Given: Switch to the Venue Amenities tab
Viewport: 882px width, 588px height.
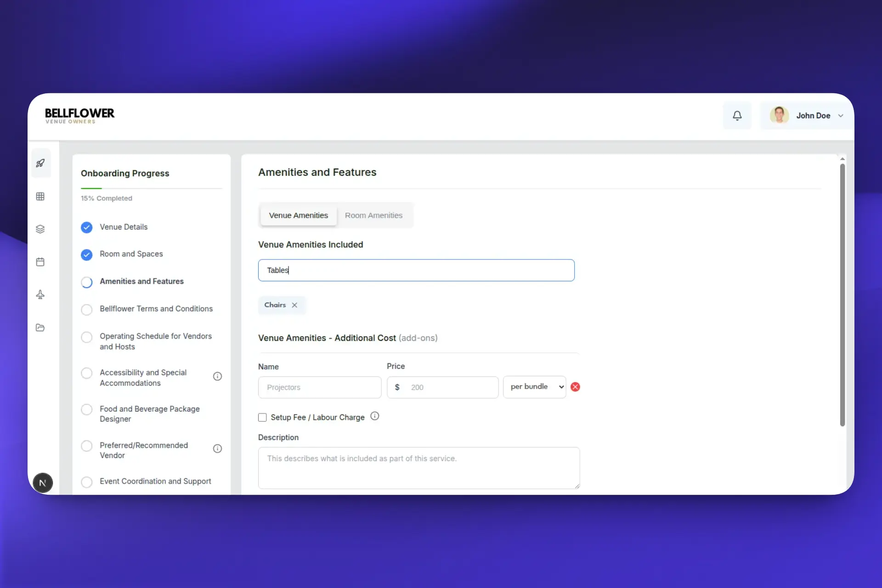Looking at the screenshot, I should coord(298,215).
